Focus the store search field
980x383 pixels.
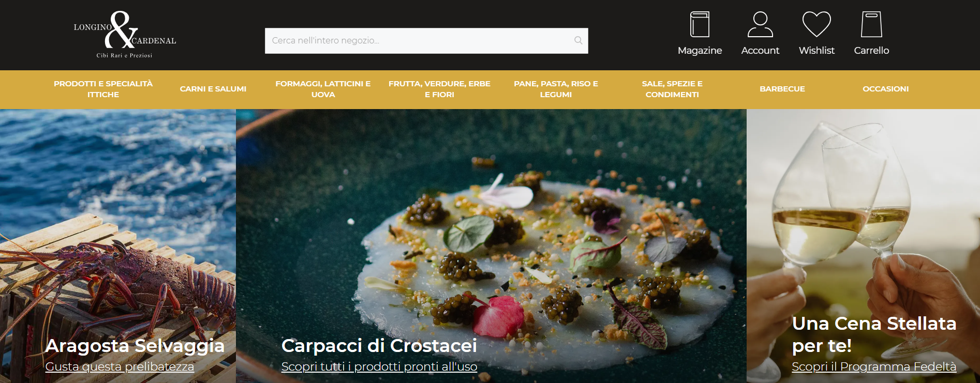click(426, 41)
